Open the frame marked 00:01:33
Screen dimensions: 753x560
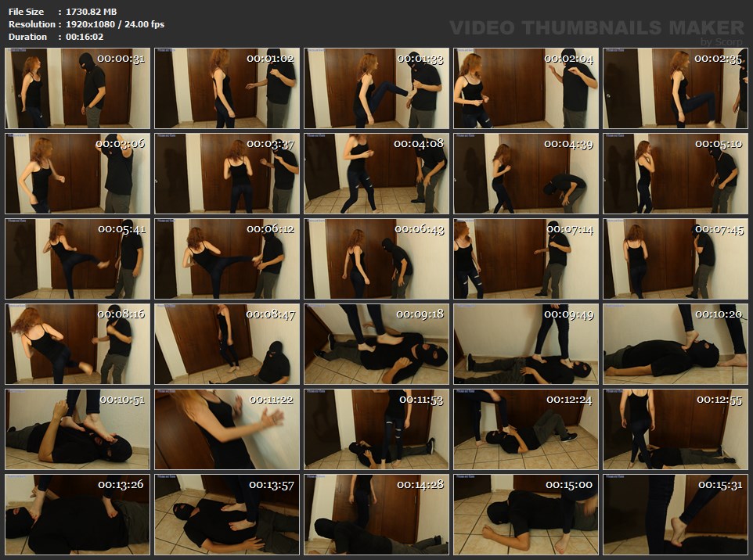(x=376, y=88)
